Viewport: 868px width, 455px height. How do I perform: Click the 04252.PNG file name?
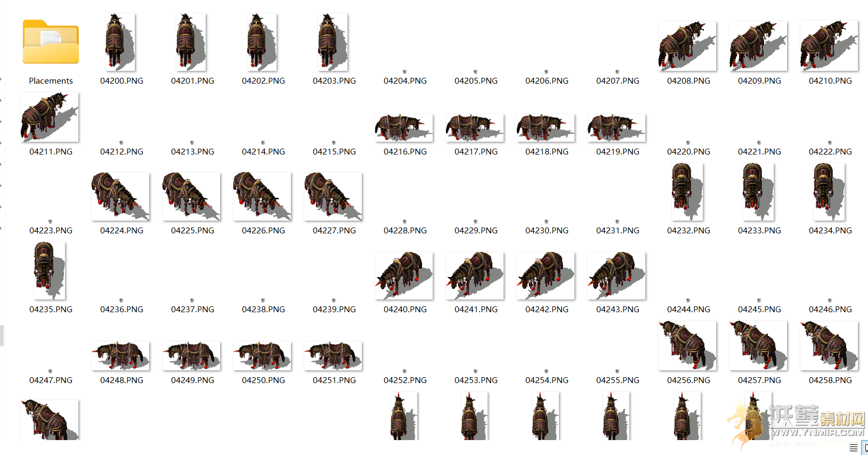click(405, 380)
